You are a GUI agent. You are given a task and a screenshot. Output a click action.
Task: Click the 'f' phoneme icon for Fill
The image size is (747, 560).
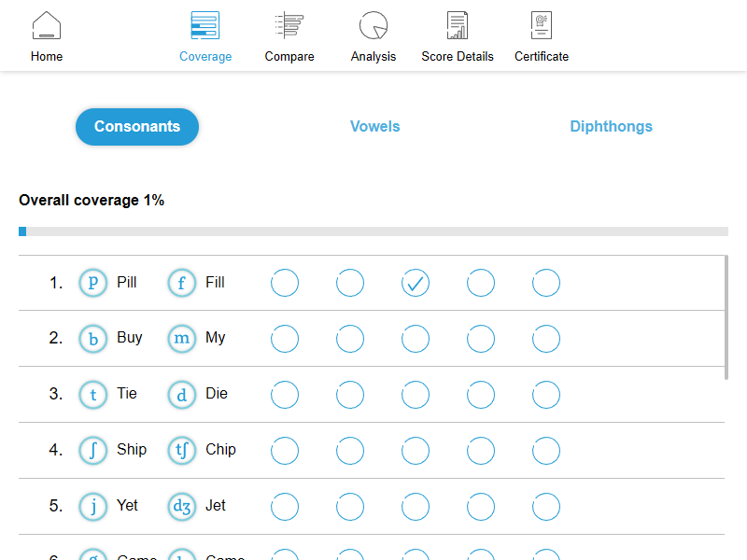coord(182,283)
